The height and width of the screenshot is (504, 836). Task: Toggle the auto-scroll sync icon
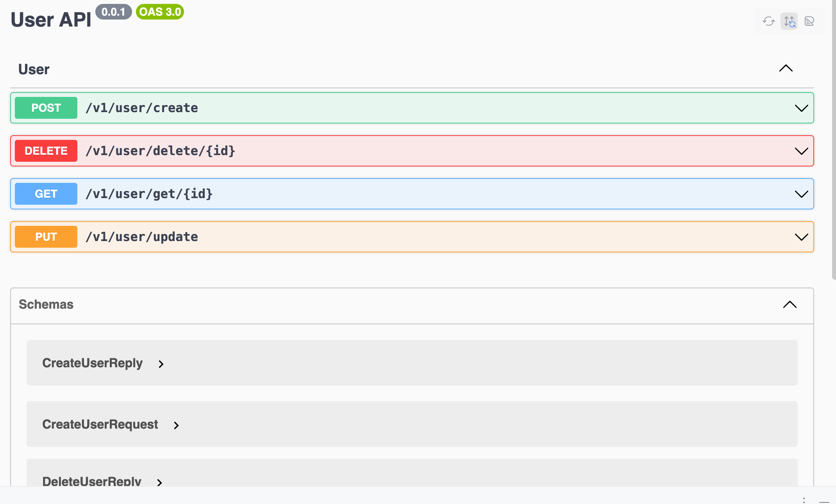pos(789,21)
